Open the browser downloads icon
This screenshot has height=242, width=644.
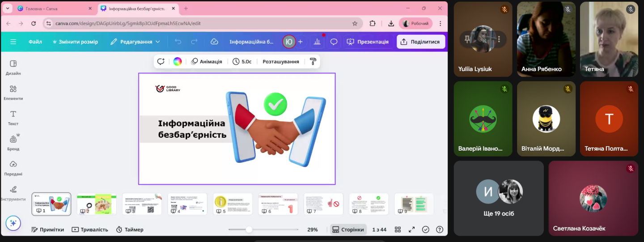(391, 23)
